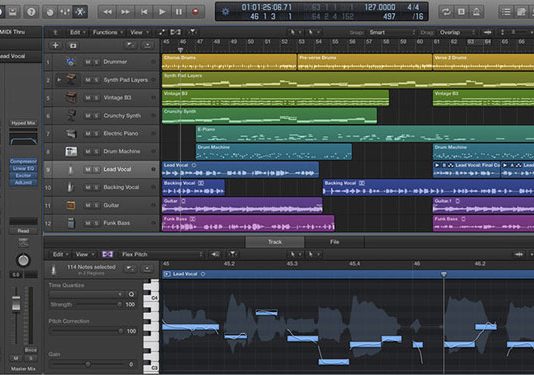Mute the Vintage B3 track
The width and height of the screenshot is (534, 375).
pos(88,98)
